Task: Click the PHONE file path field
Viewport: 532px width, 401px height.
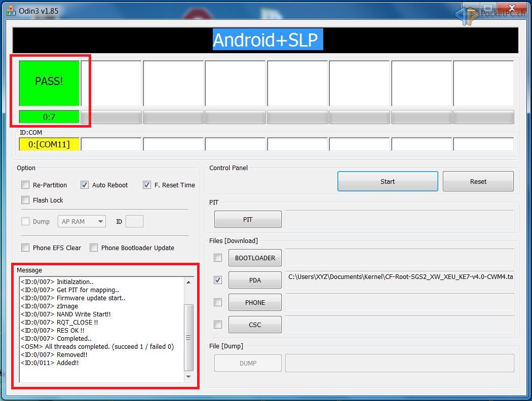Action: pyautogui.click(x=400, y=302)
